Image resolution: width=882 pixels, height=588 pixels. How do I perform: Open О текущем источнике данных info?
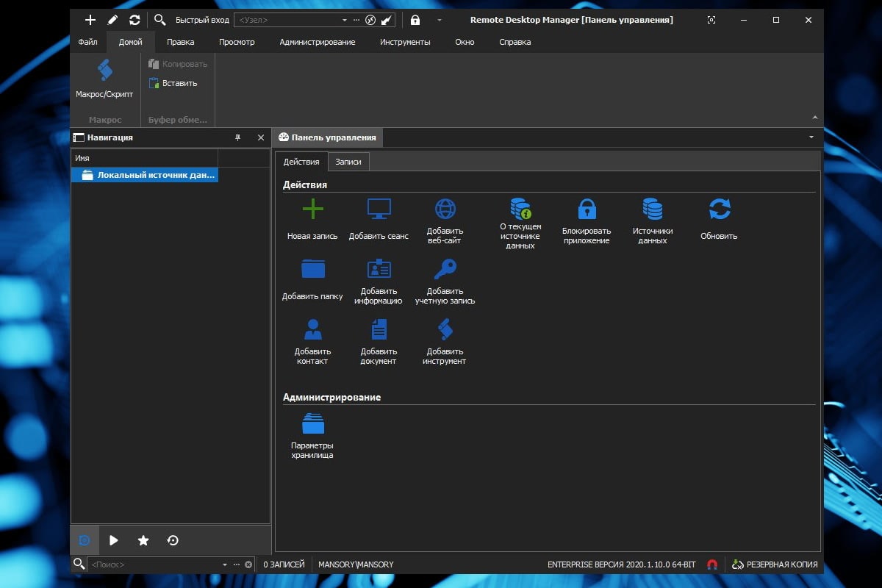point(520,209)
